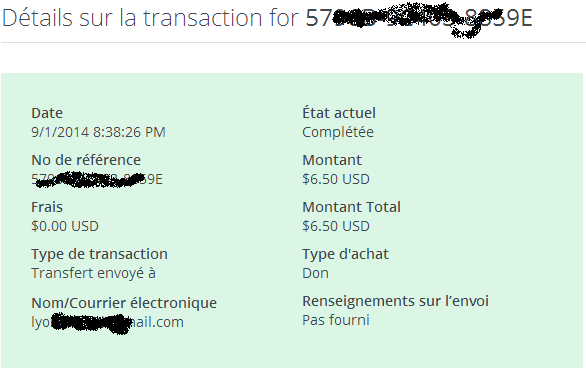Select the Frais label
The image size is (586, 368).
tap(47, 207)
